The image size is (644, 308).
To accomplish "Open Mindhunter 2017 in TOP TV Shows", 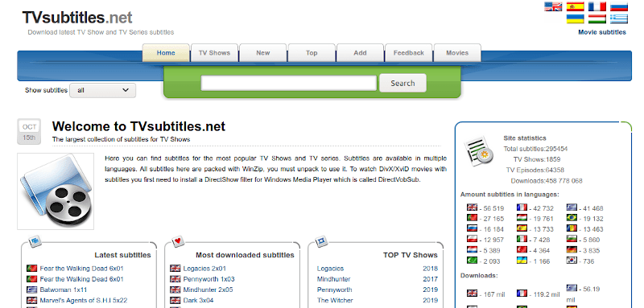I will coord(333,279).
